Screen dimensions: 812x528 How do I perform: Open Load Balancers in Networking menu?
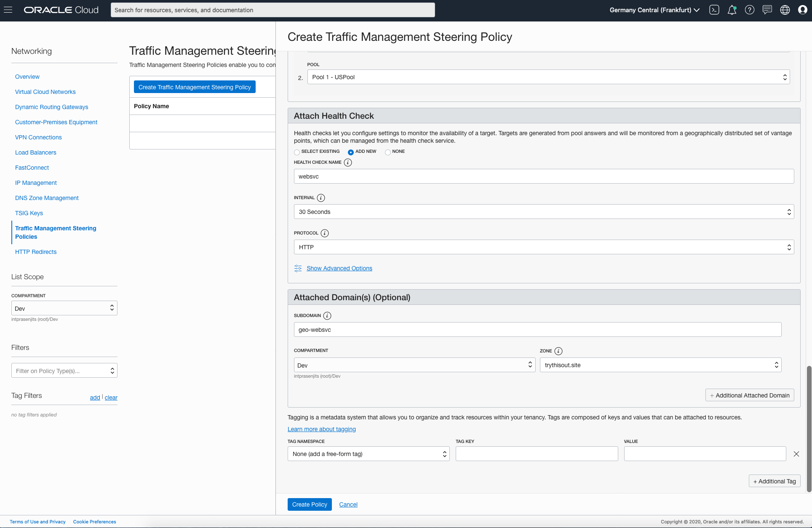35,152
